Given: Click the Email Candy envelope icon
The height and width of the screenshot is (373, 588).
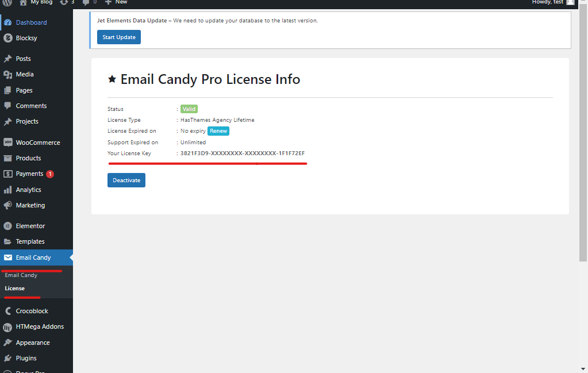Looking at the screenshot, I should point(7,257).
